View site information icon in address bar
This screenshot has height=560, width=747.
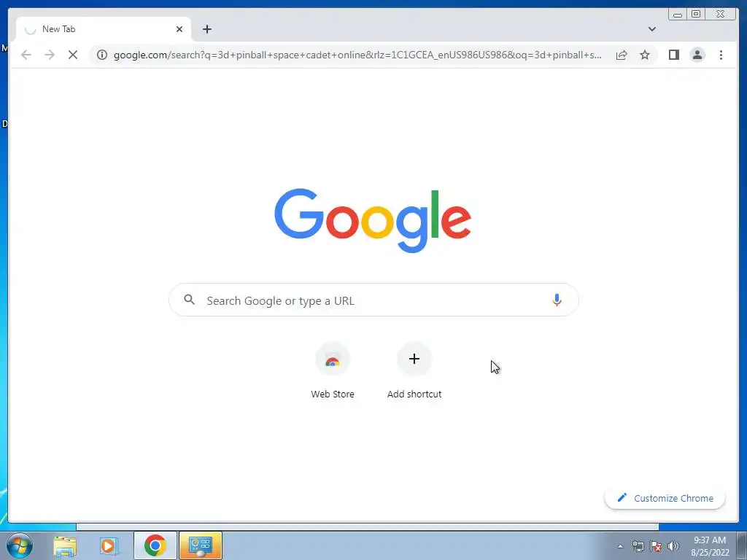(102, 55)
